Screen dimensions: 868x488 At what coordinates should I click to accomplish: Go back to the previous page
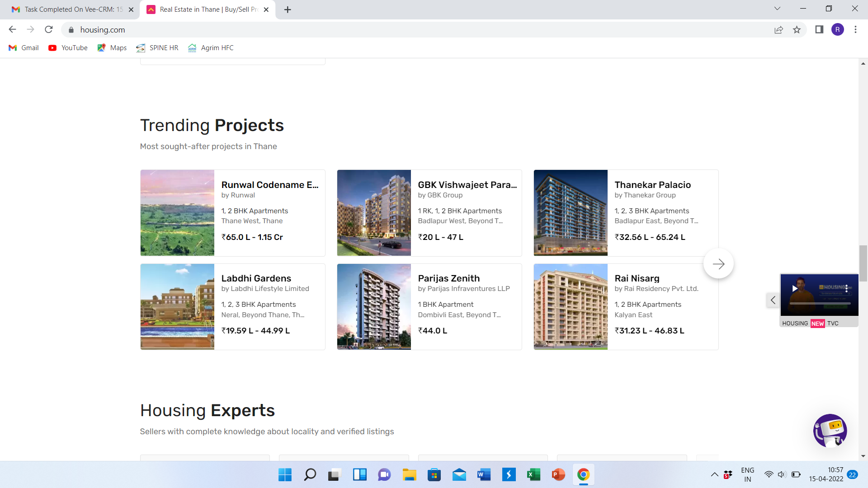[12, 29]
